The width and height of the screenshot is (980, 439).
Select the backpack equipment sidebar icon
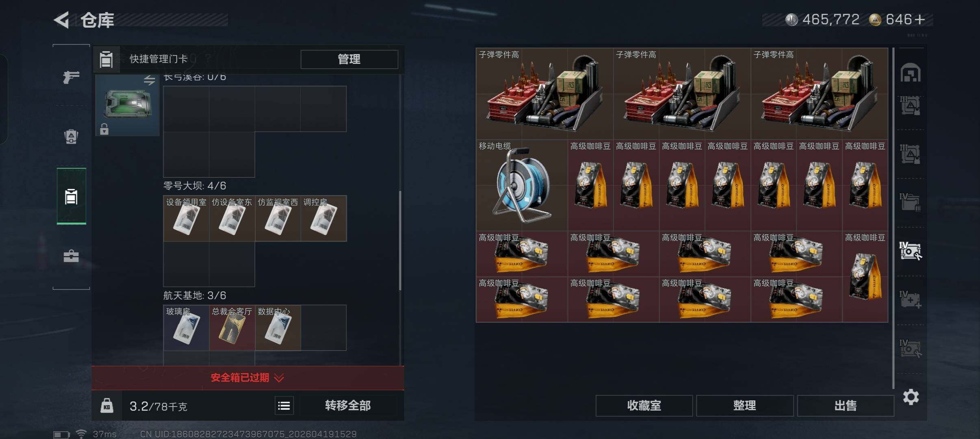(x=71, y=137)
